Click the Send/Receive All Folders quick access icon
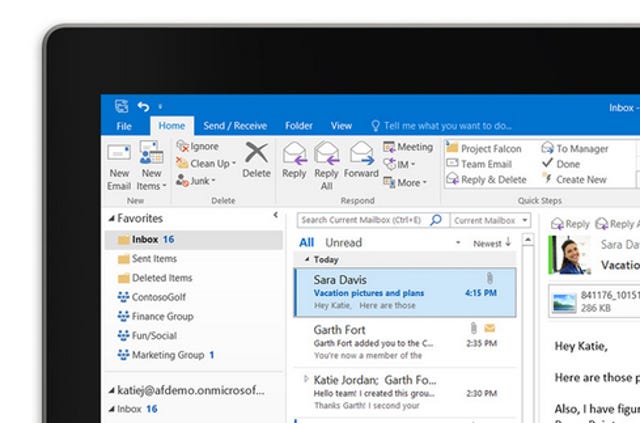The height and width of the screenshot is (423, 640). pos(122,106)
